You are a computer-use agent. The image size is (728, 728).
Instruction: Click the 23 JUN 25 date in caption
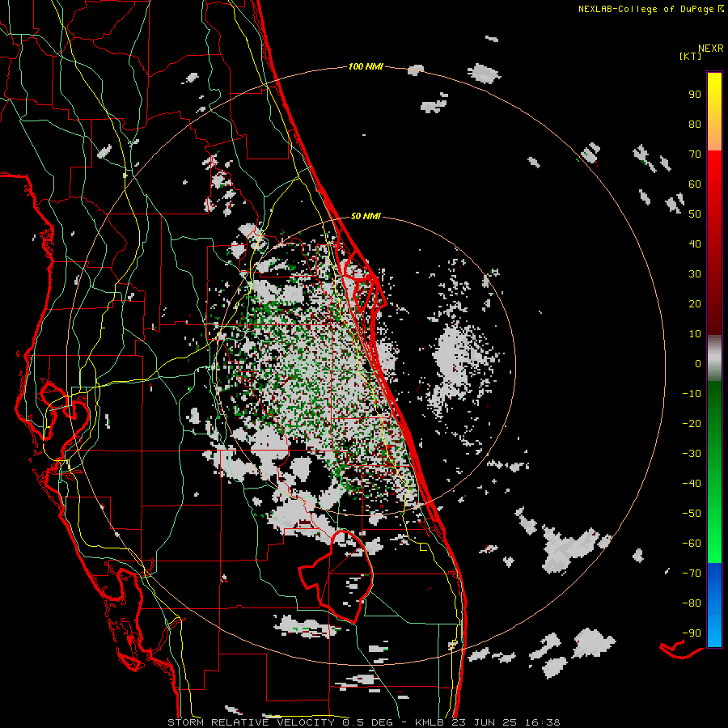pyautogui.click(x=483, y=722)
